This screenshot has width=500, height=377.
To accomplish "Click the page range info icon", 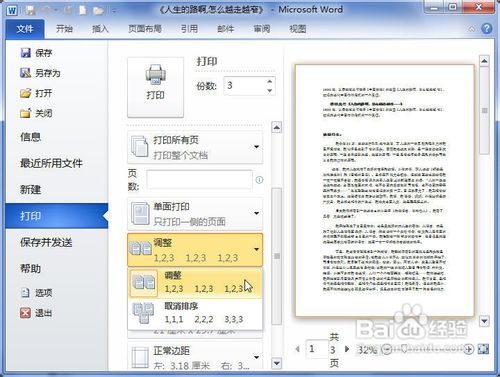I will click(259, 180).
